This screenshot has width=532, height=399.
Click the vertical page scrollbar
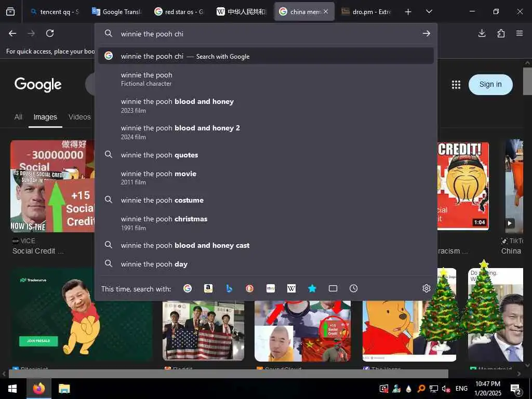click(527, 82)
